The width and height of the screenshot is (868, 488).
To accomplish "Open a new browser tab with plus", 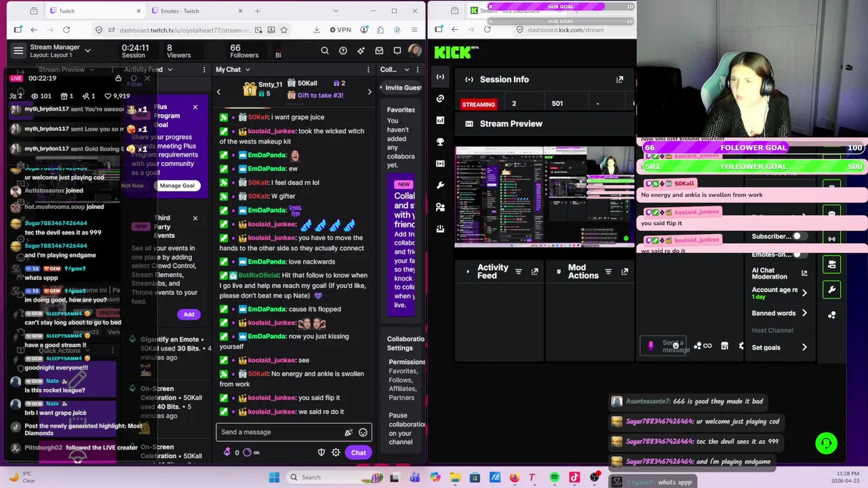I will (257, 11).
